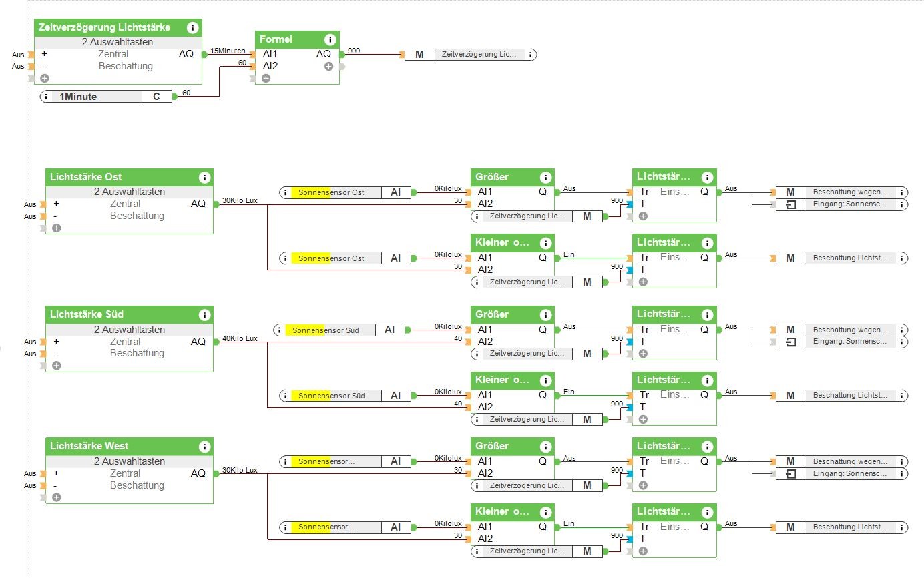The height and width of the screenshot is (578, 924).
Task: Click info icon on Lichtstärke Süd block
Action: [204, 315]
